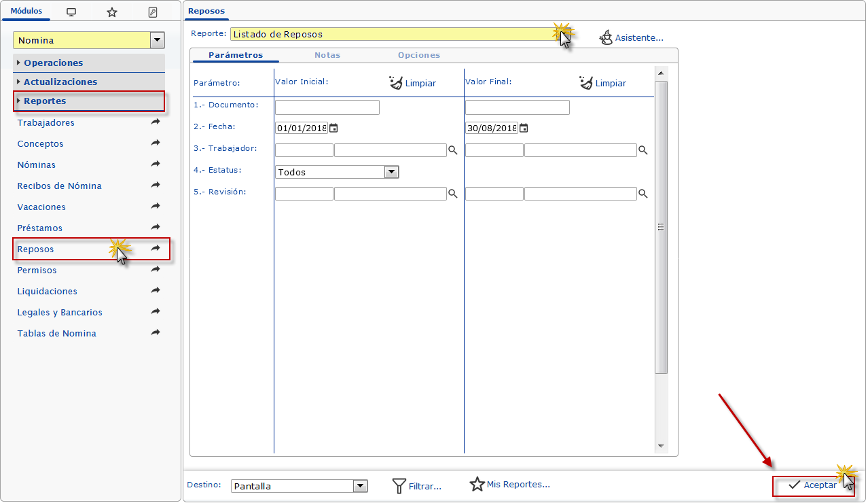Click Limpiar broom icon under Valor Final
The height and width of the screenshot is (503, 868).
point(586,83)
